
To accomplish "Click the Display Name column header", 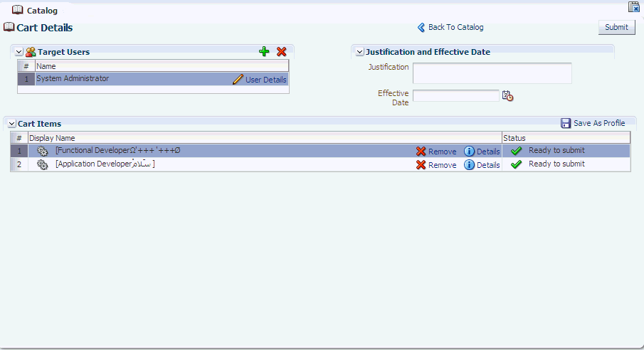I will (265, 138).
